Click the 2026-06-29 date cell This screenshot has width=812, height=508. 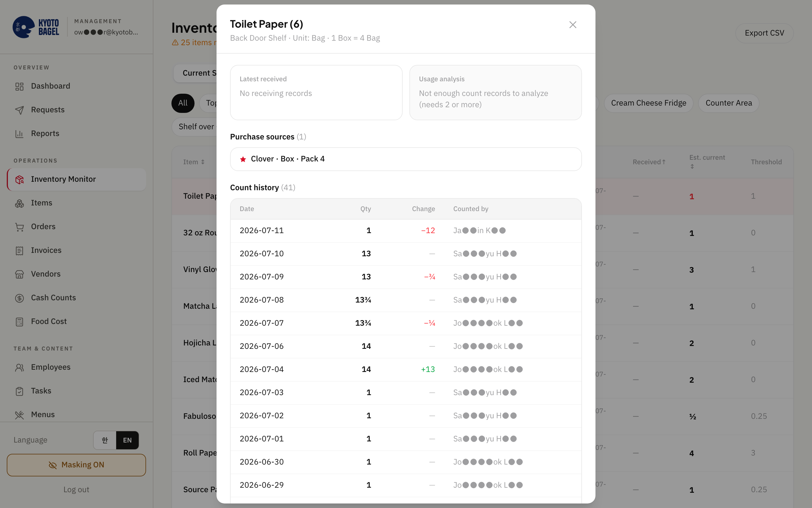pyautogui.click(x=262, y=485)
